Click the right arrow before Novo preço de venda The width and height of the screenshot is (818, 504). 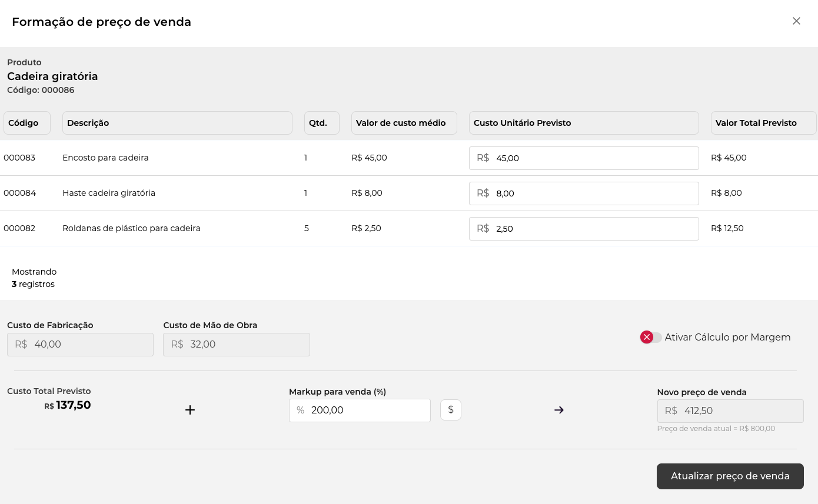(559, 410)
